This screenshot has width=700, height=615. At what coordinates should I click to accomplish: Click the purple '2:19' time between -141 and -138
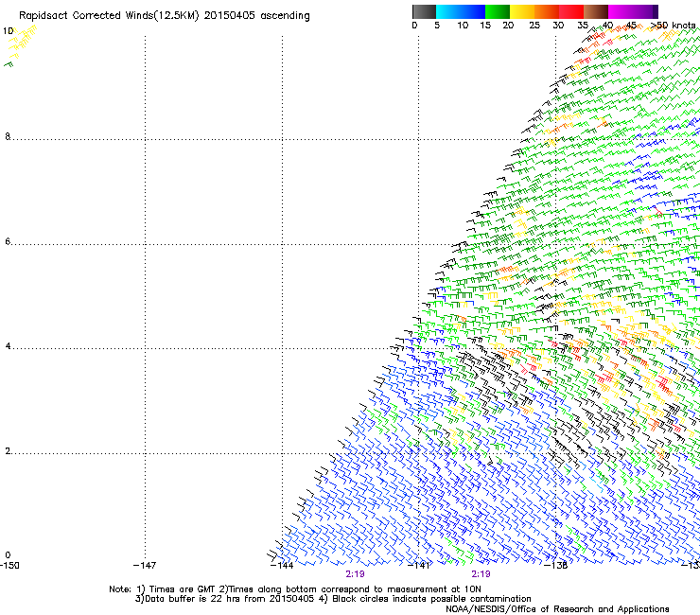pyautogui.click(x=481, y=574)
